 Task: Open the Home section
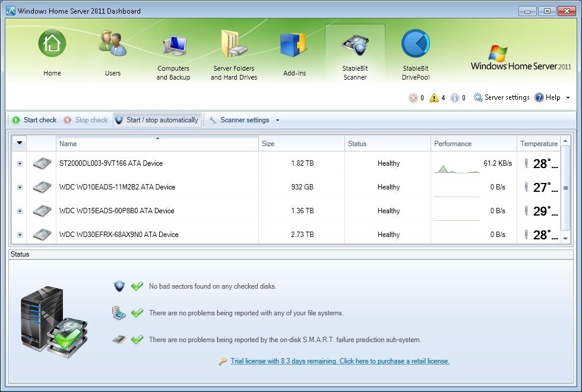point(52,53)
